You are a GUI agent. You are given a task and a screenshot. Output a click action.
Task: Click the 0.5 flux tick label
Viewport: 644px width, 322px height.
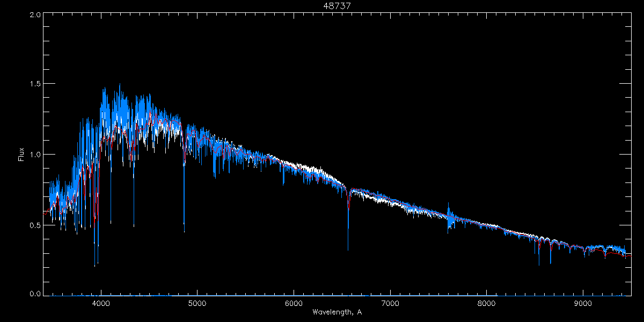click(x=35, y=225)
